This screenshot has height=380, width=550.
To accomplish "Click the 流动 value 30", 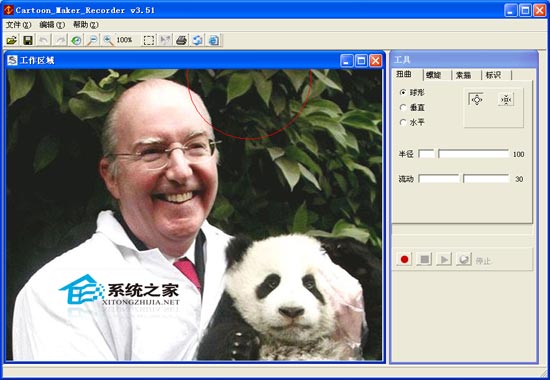I will pos(519,179).
